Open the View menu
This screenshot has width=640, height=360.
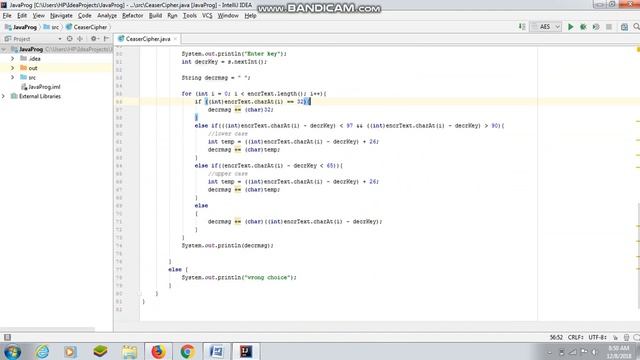point(38,16)
